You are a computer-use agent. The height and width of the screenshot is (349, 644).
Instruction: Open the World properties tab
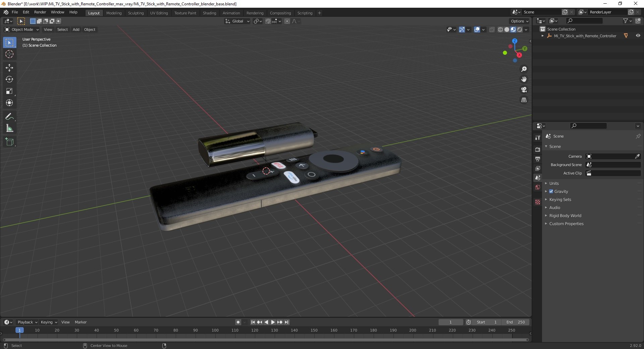pos(538,187)
